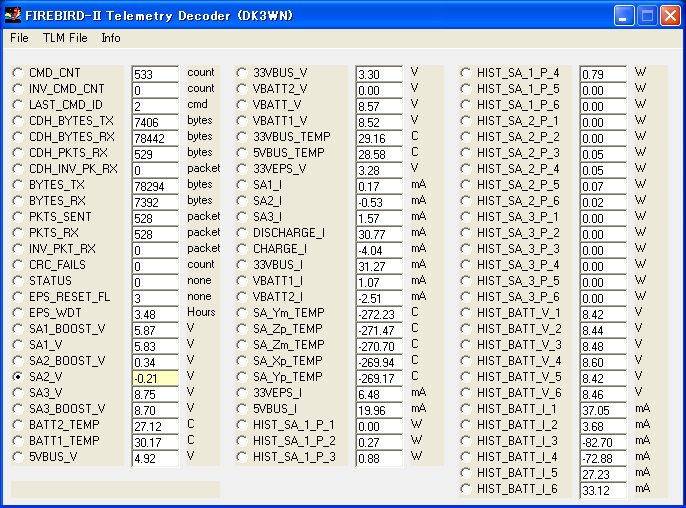Viewport: 686px width, 508px height.
Task: Click the HIST_BATT_I_3 value field -82.70
Action: click(x=603, y=442)
